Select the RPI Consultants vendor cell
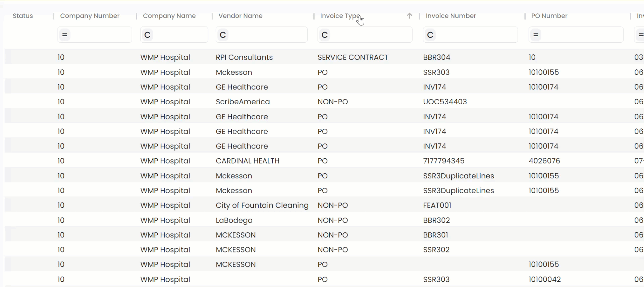Screen dimensions: 644x287 tap(244, 57)
